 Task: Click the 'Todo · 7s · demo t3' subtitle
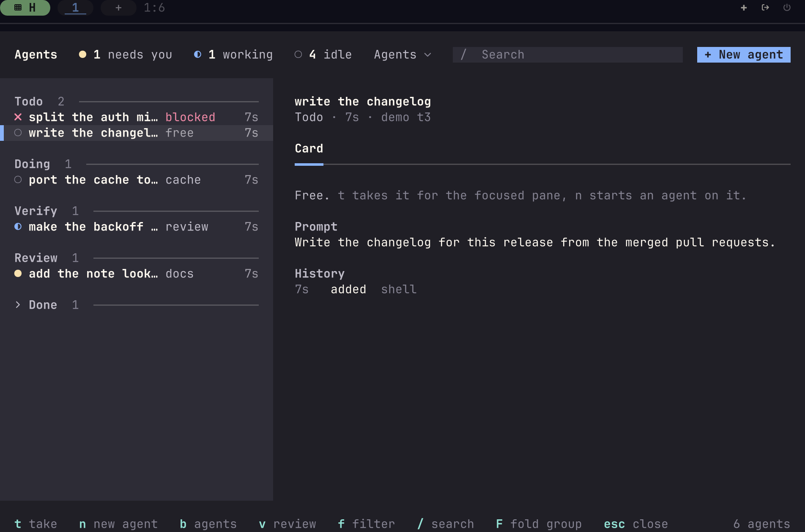363,117
